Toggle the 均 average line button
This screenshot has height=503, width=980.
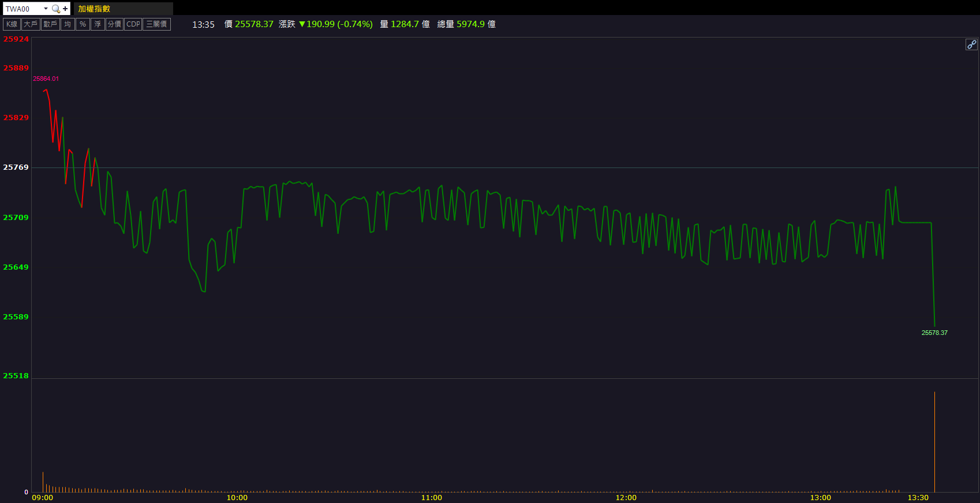click(x=68, y=24)
